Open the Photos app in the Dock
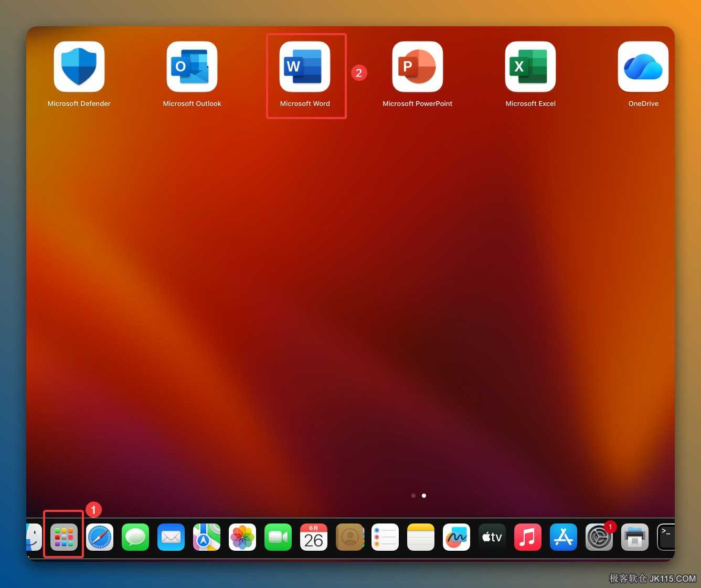This screenshot has height=588, width=701. click(x=242, y=537)
